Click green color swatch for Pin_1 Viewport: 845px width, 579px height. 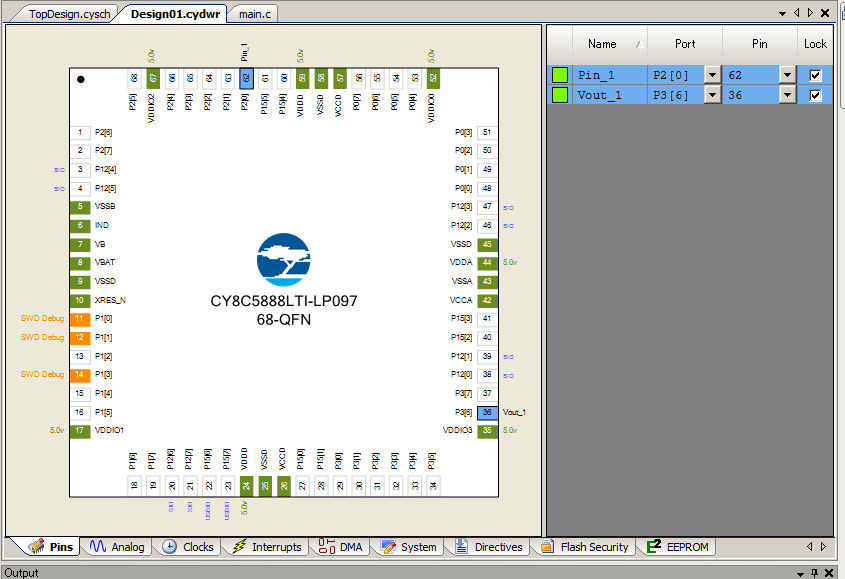560,75
